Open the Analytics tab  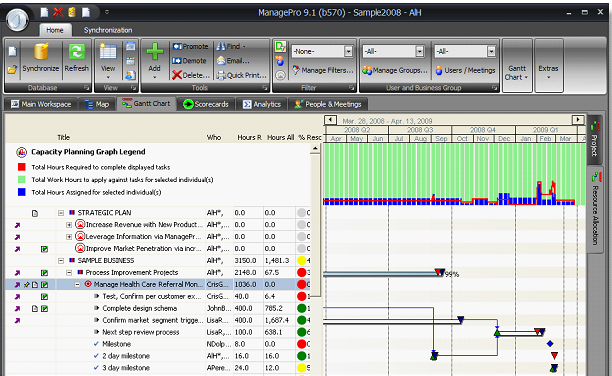click(x=262, y=104)
